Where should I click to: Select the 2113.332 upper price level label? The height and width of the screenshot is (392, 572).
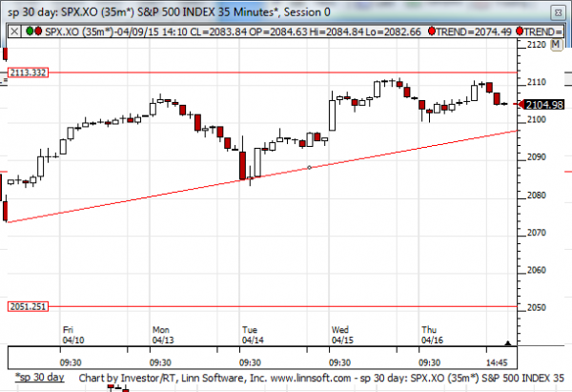(x=27, y=72)
